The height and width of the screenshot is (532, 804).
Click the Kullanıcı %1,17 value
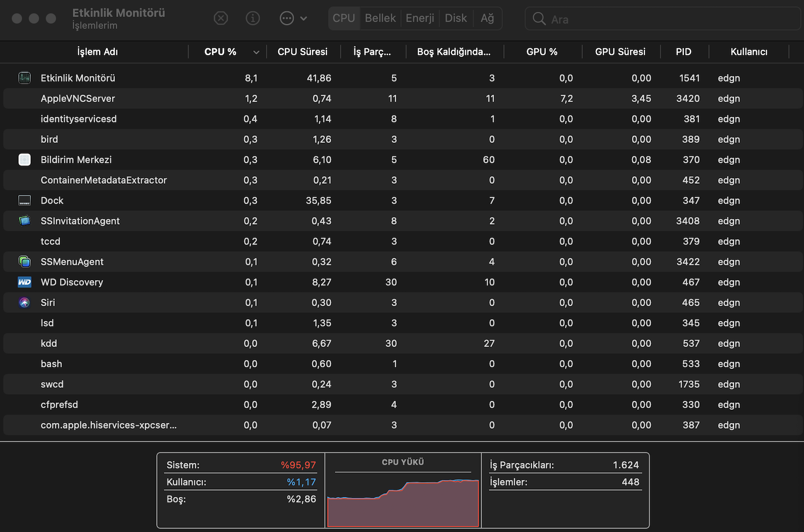click(x=301, y=482)
